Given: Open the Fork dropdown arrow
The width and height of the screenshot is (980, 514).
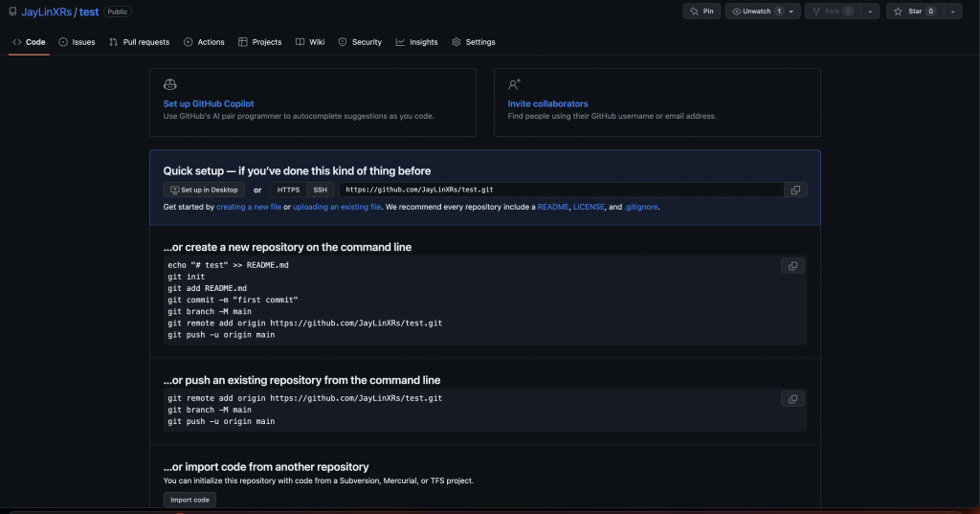Looking at the screenshot, I should coord(870,11).
